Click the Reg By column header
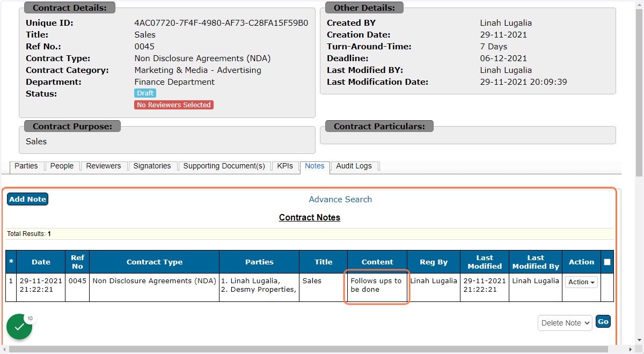 434,262
